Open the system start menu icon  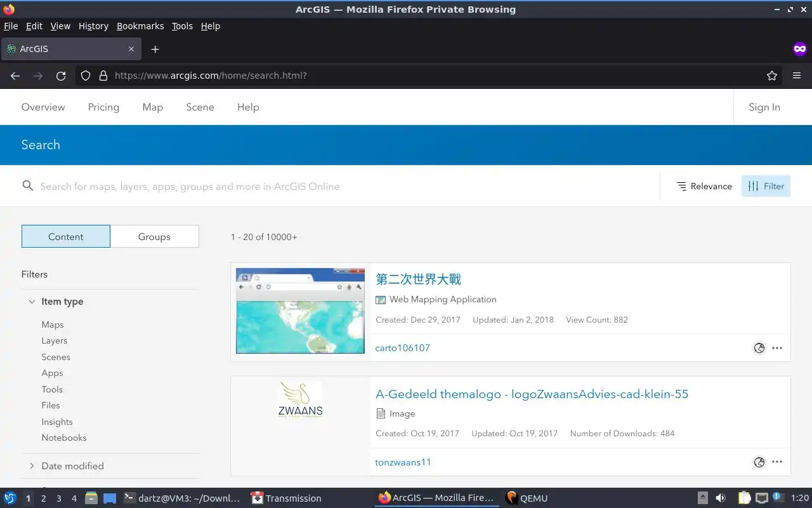10,498
